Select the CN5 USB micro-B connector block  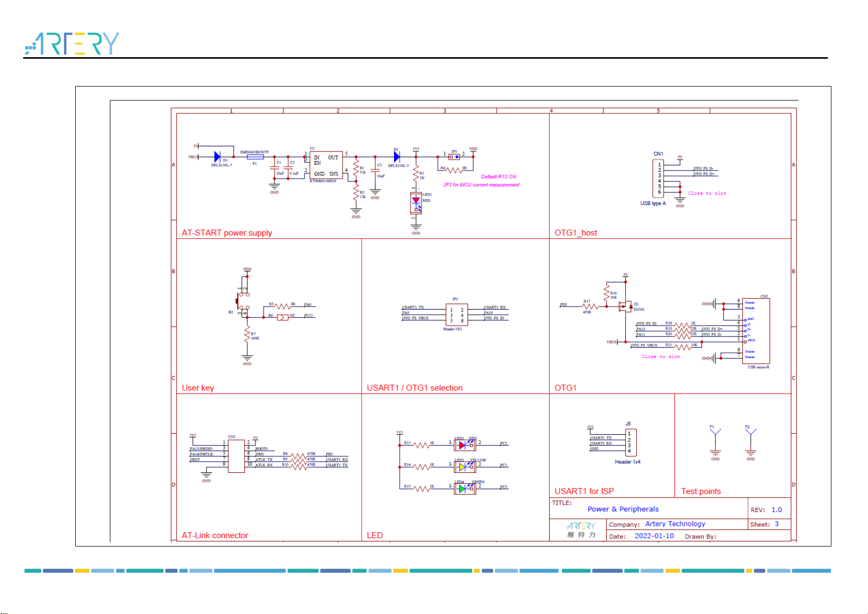756,331
